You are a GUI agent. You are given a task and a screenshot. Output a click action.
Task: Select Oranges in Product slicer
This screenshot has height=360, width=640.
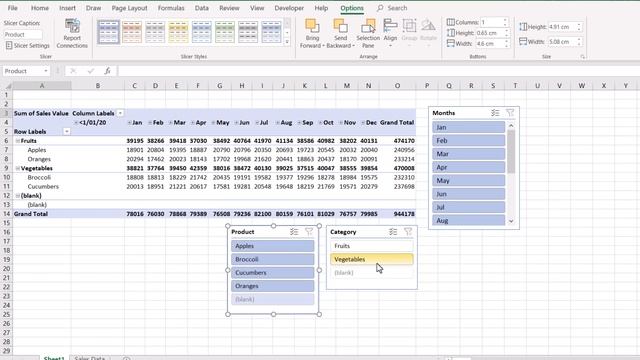[273, 286]
